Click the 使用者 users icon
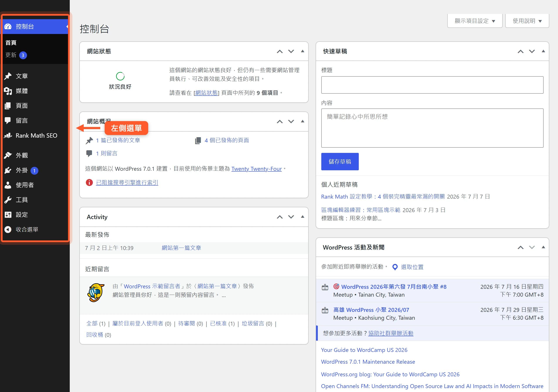This screenshot has height=392, width=558. pos(8,185)
